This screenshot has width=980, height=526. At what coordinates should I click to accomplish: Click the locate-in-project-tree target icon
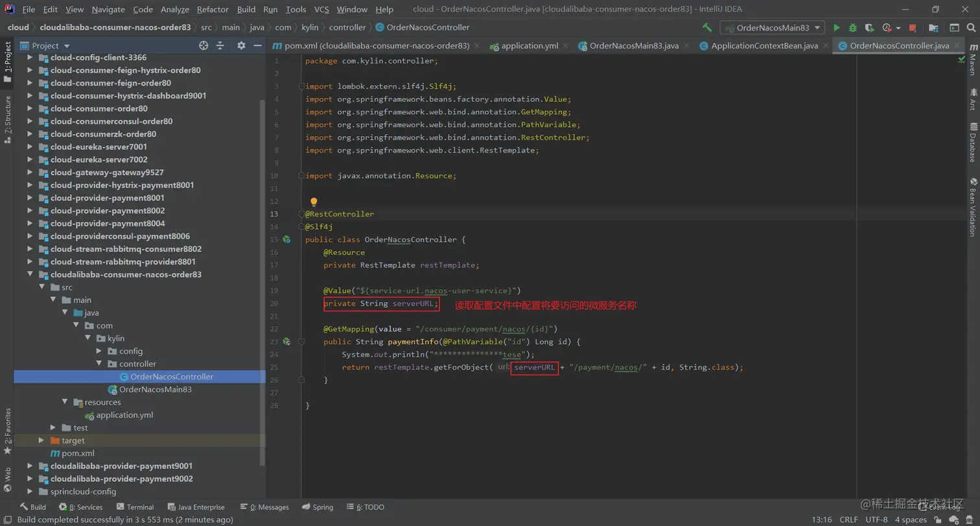(204, 45)
